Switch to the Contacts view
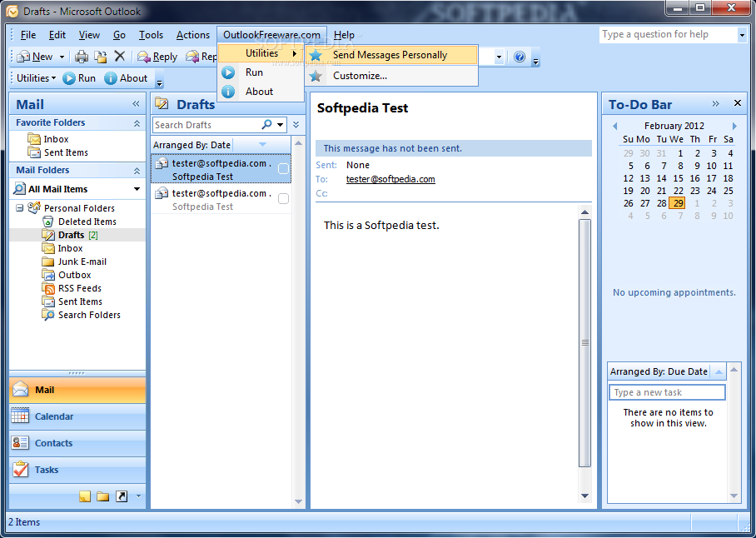 coord(77,443)
